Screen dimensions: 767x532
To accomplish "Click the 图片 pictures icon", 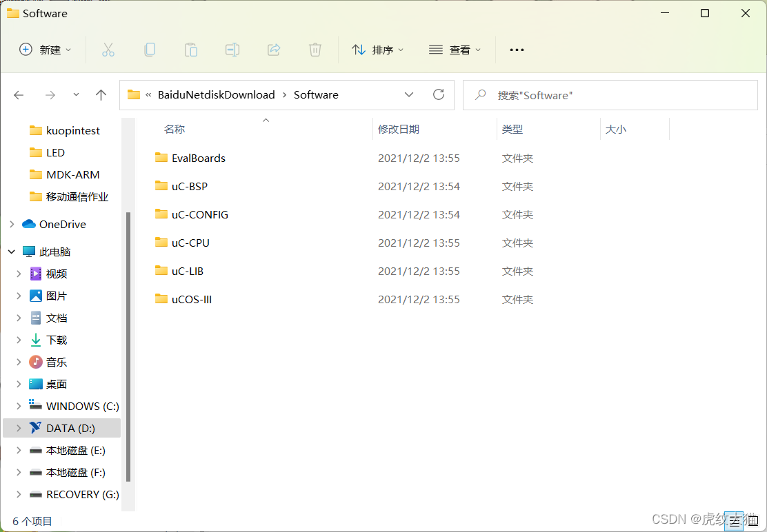I will pyautogui.click(x=36, y=296).
